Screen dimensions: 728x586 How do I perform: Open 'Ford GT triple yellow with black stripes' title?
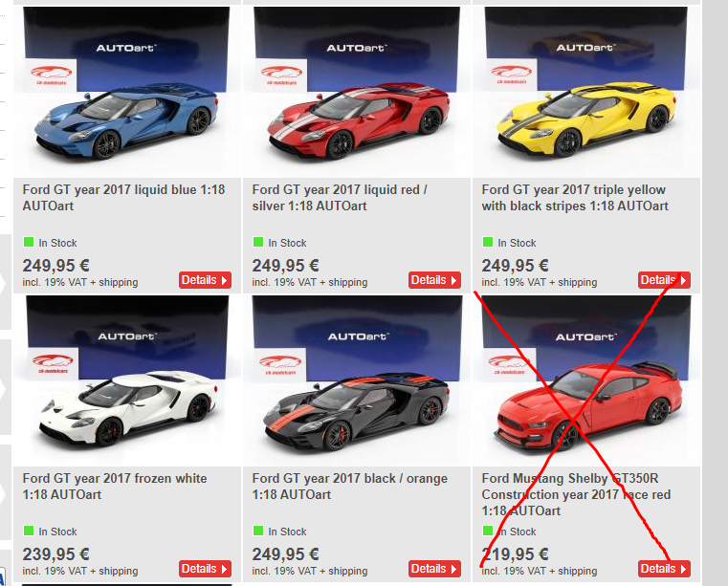[575, 198]
